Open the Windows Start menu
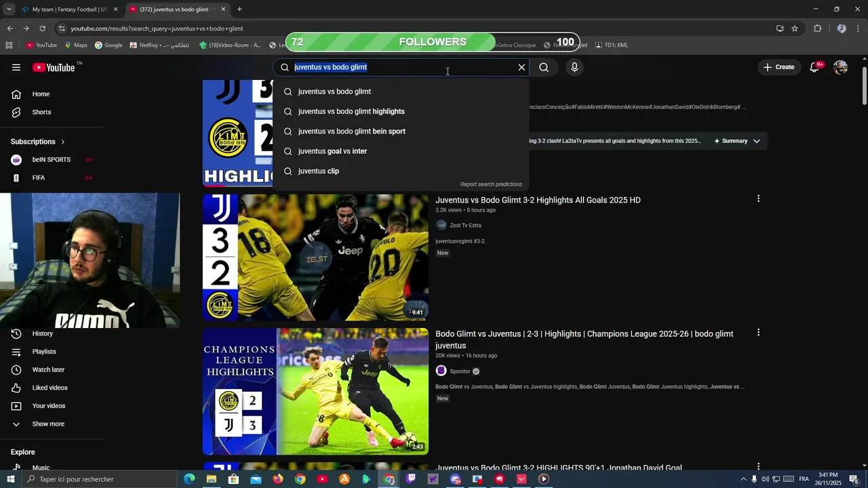 [10, 479]
